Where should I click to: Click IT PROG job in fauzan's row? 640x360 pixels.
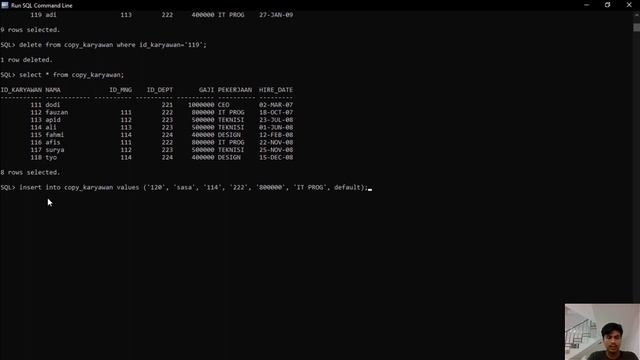click(231, 112)
